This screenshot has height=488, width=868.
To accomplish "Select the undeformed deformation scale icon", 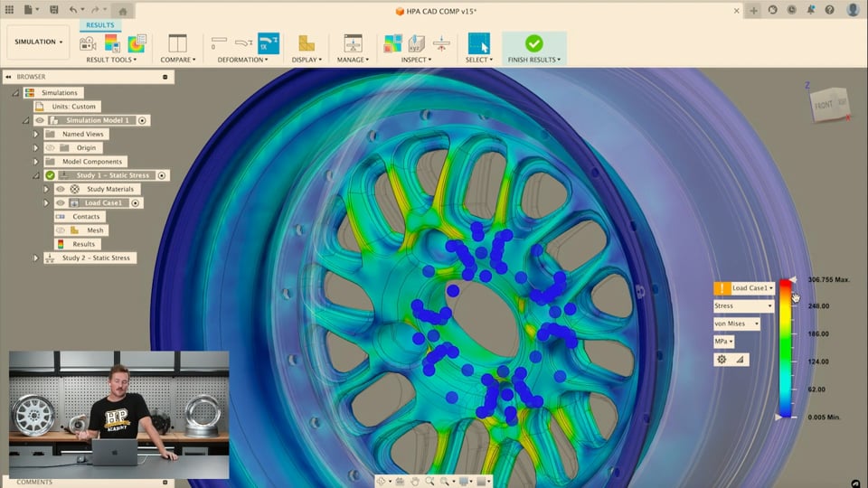I will point(219,42).
